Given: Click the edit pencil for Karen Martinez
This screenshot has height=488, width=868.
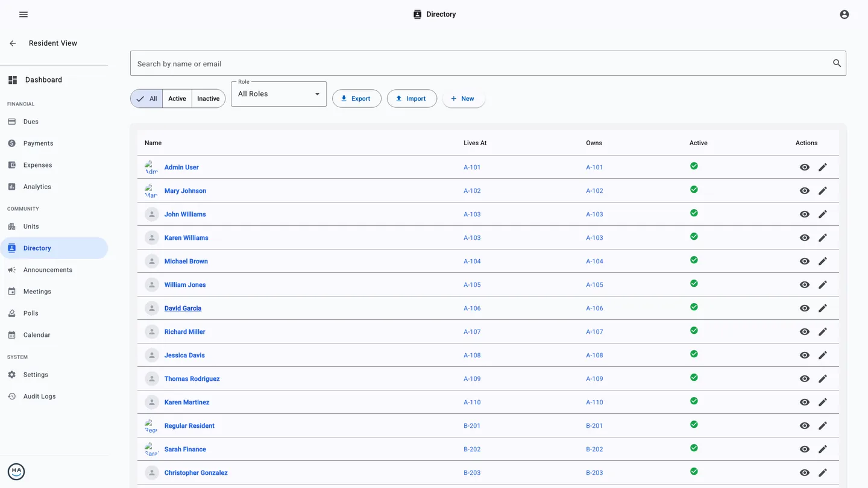Looking at the screenshot, I should click(823, 402).
